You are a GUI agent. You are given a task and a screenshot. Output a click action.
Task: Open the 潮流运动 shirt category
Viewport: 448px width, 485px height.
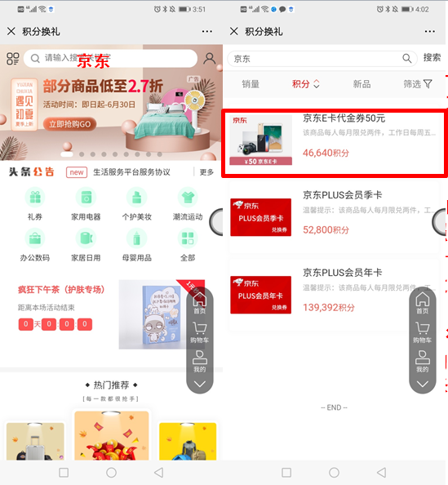point(188,198)
